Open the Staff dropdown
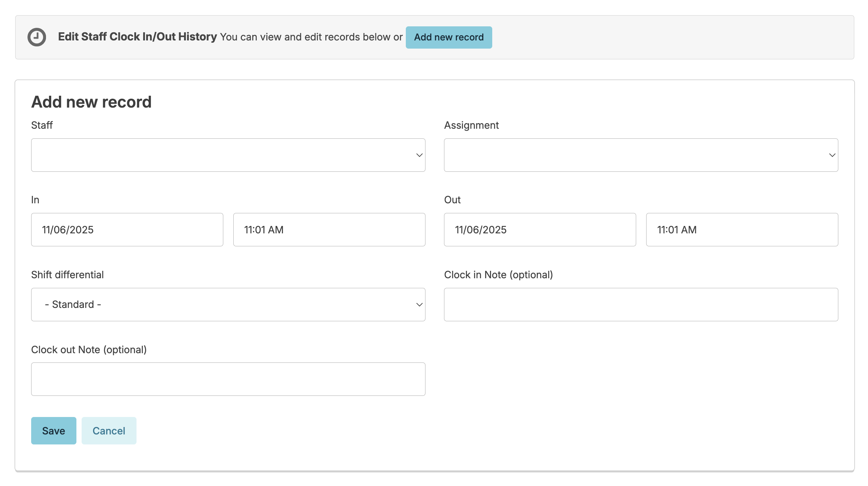Image resolution: width=868 pixels, height=486 pixels. (x=228, y=155)
